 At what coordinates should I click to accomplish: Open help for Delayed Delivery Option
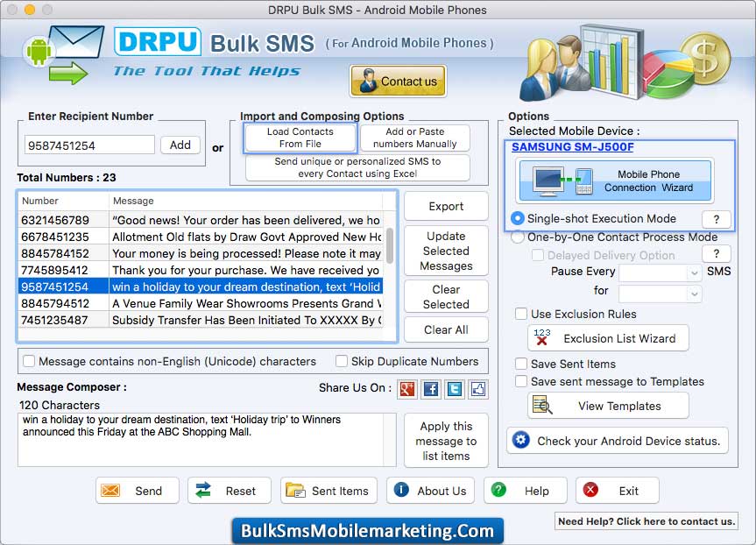[x=716, y=254]
